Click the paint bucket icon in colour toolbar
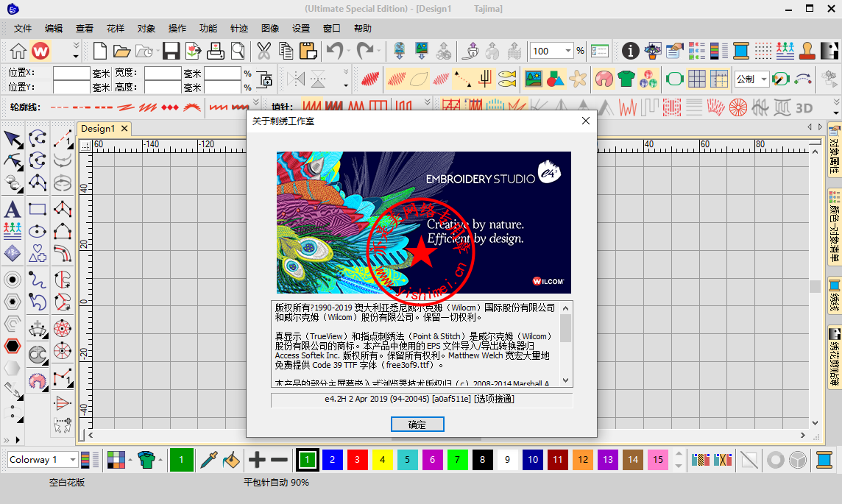This screenshot has width=842, height=504. pyautogui.click(x=231, y=459)
